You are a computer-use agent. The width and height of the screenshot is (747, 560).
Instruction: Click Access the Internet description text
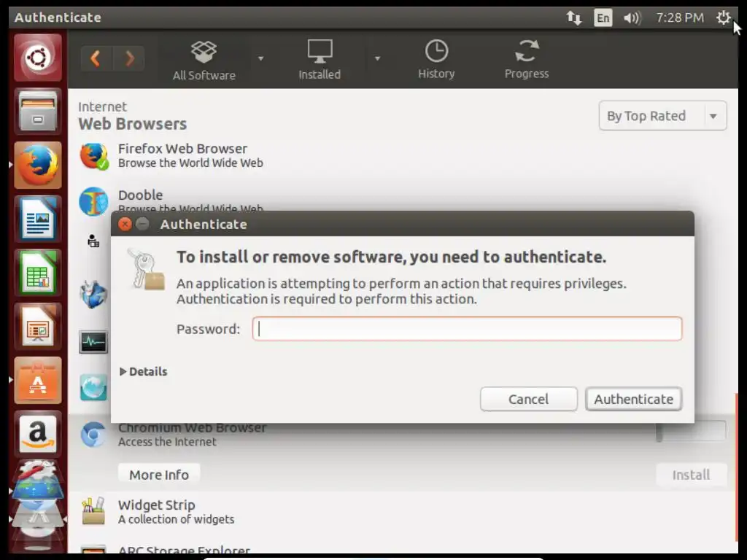click(x=167, y=442)
